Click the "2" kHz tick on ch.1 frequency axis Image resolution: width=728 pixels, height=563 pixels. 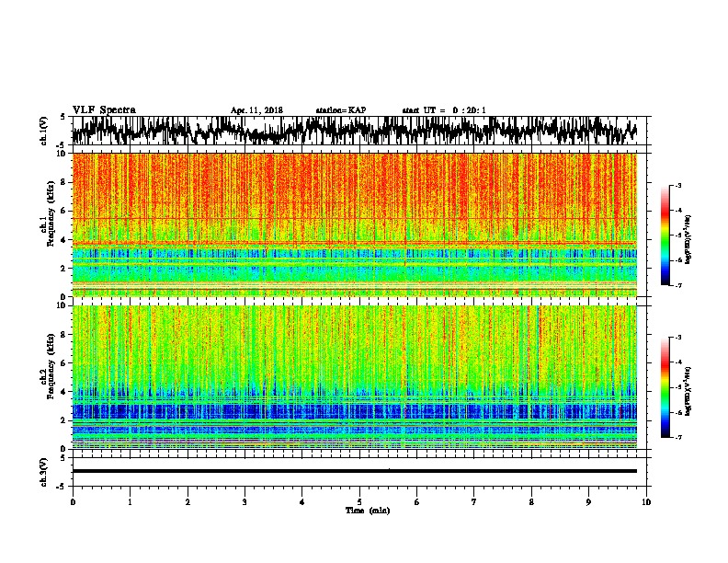[x=64, y=269]
